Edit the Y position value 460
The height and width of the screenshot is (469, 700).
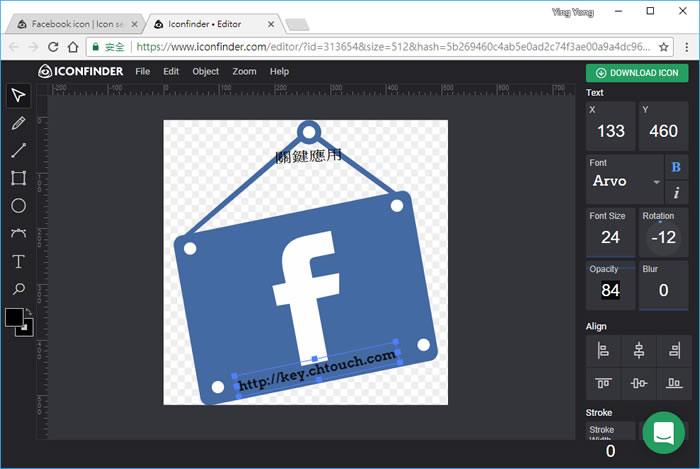663,131
